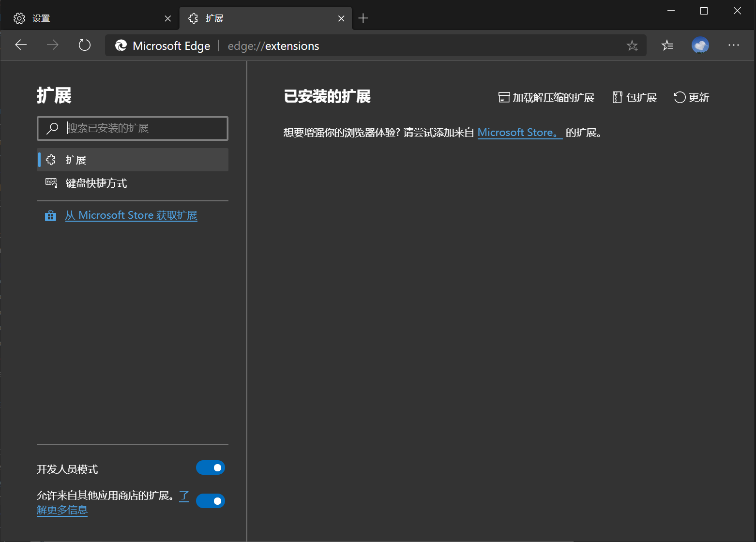This screenshot has height=542, width=756.
Task: Add this page to favorites star
Action: (632, 46)
